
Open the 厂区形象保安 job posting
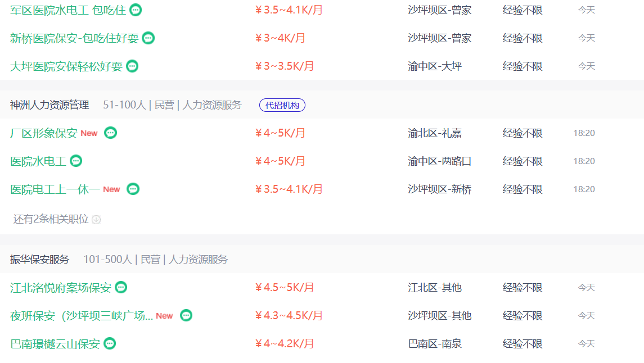pos(43,133)
